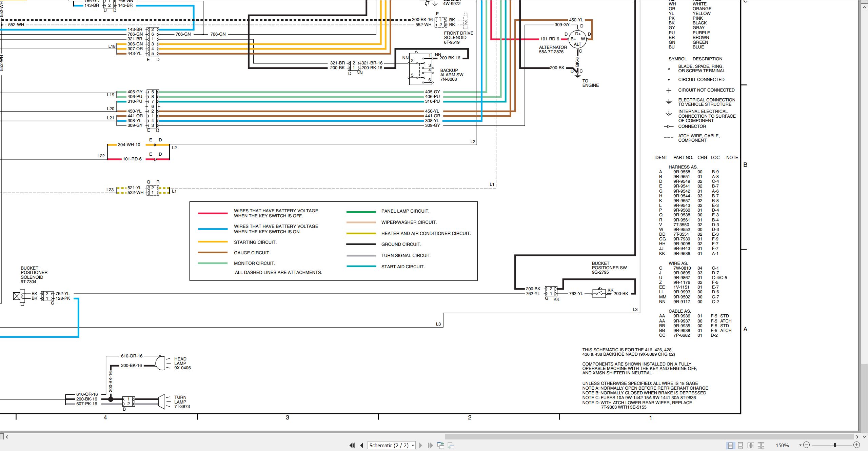This screenshot has width=868, height=451.
Task: Click NOTE C fuses text line
Action: click(639, 398)
